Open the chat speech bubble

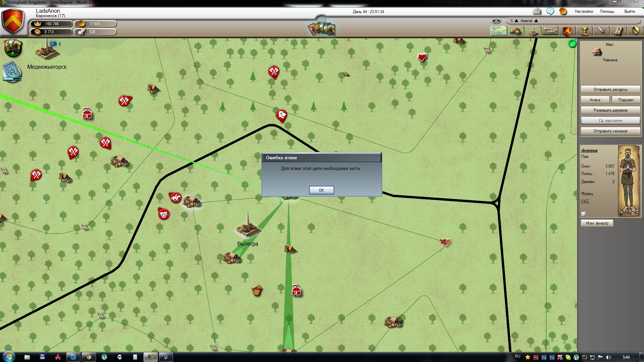coord(550,11)
